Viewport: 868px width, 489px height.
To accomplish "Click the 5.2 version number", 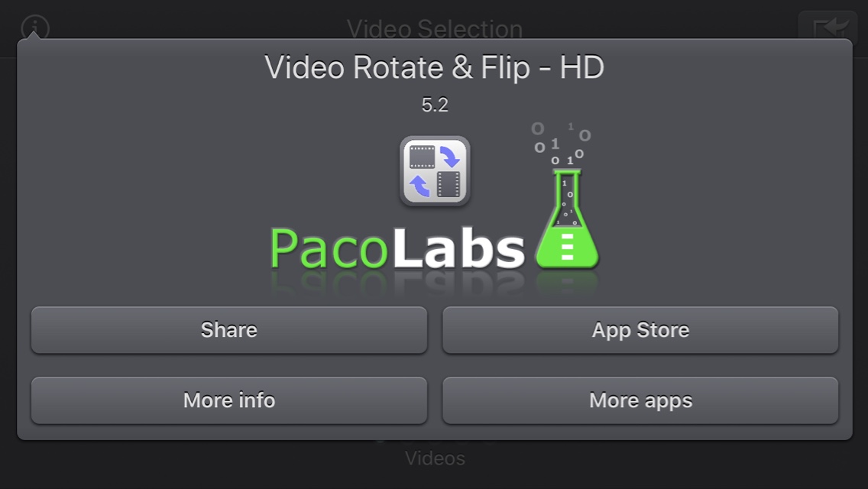I will point(435,105).
